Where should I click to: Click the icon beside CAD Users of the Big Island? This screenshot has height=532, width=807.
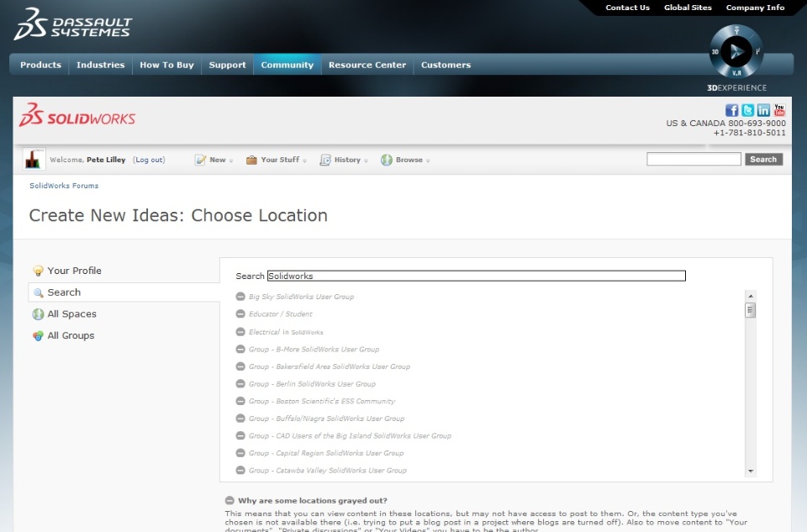click(x=240, y=436)
